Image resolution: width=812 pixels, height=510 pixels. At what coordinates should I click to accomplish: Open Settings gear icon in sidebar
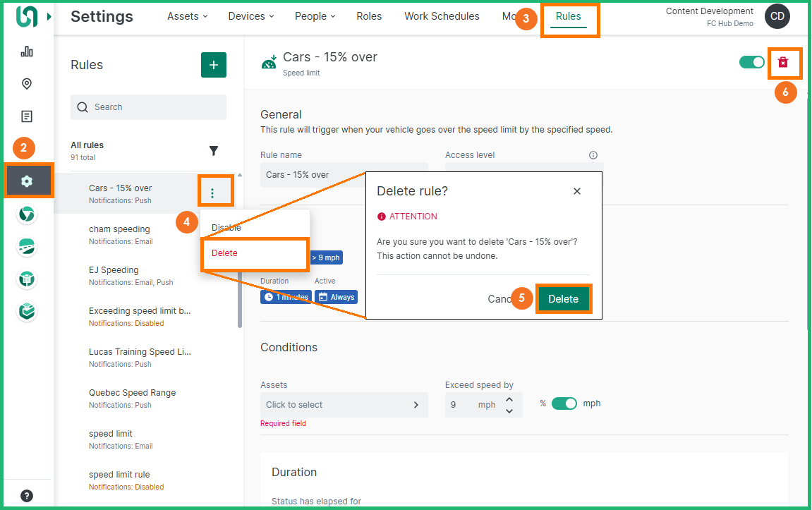[27, 181]
